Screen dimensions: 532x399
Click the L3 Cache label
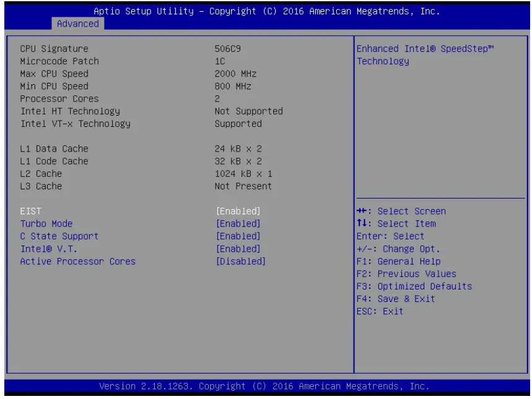click(41, 186)
